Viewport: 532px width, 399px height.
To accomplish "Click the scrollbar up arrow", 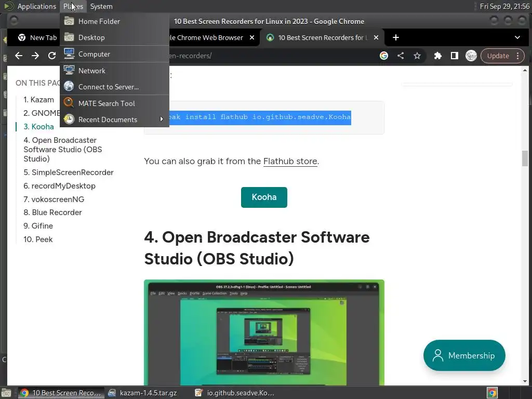I will (525, 70).
